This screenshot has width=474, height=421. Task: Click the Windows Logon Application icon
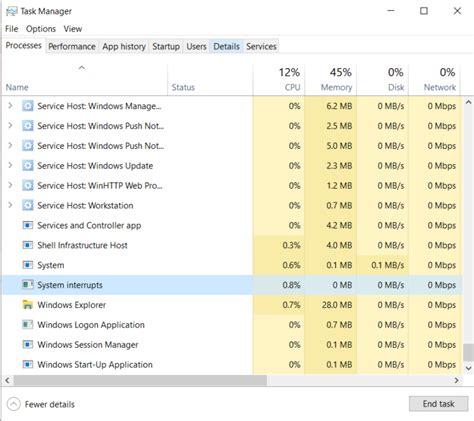click(28, 325)
